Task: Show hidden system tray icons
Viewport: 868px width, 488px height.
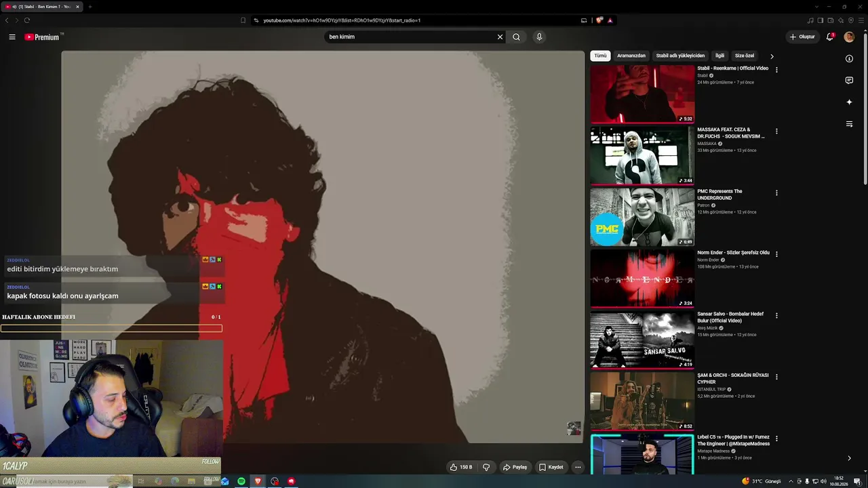Action: coord(790,481)
